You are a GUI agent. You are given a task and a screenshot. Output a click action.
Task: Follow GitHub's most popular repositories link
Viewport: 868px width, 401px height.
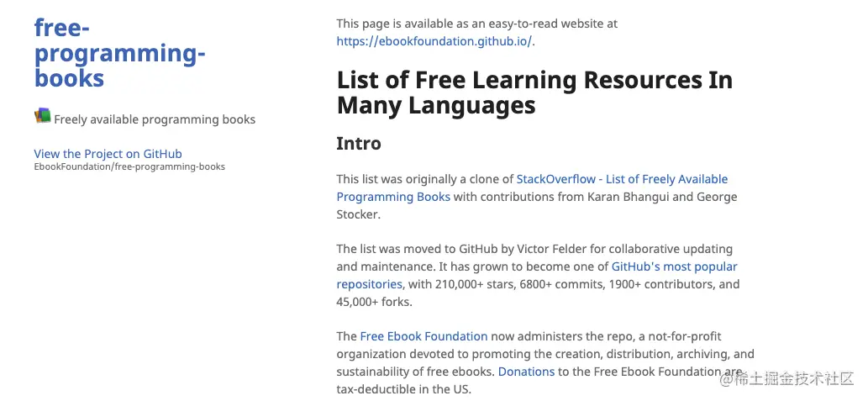point(674,267)
